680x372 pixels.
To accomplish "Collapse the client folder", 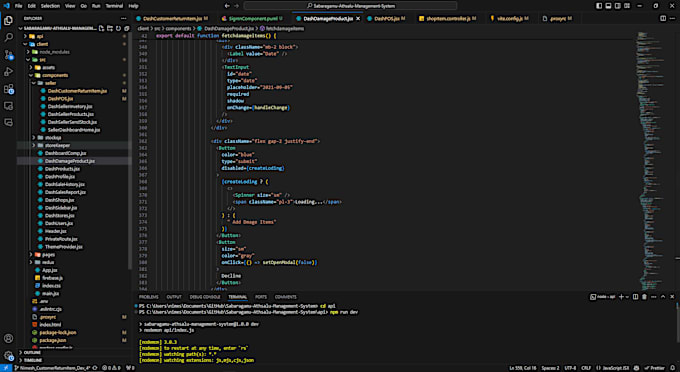I will pyautogui.click(x=74, y=44).
